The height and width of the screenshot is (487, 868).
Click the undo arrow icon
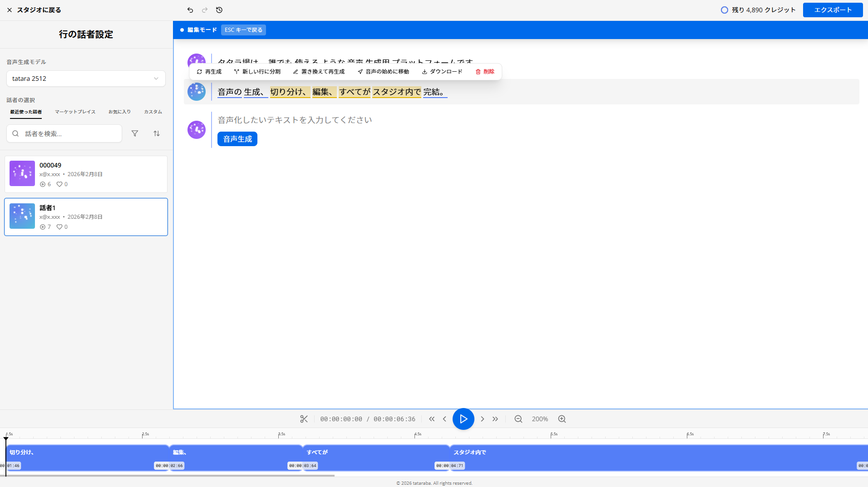pyautogui.click(x=190, y=10)
